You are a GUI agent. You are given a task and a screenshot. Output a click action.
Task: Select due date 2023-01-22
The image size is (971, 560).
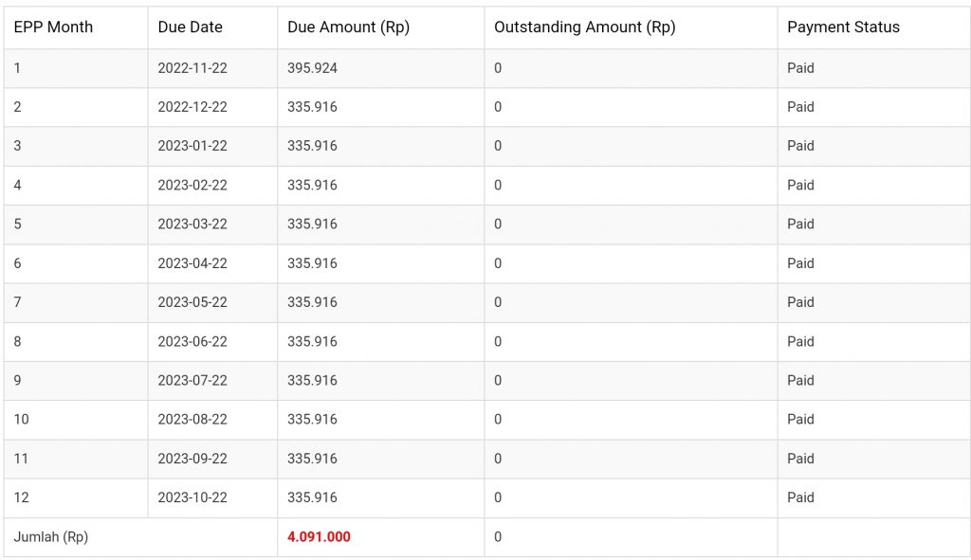(x=192, y=146)
